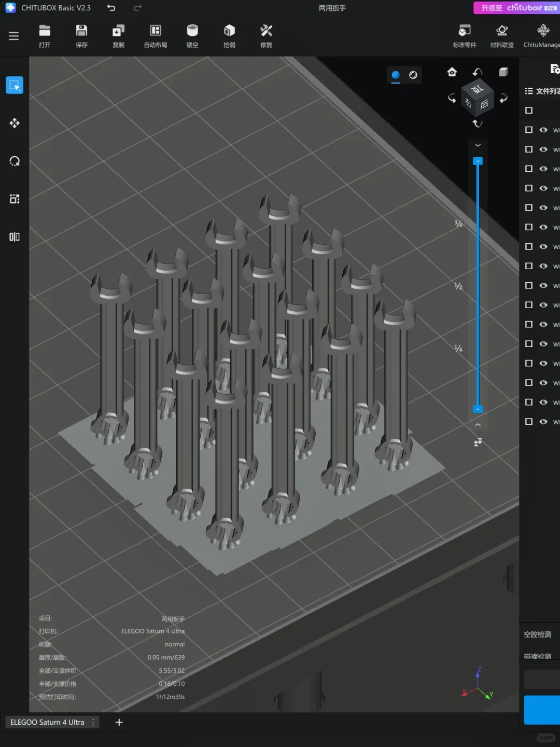Image resolution: width=560 pixels, height=747 pixels.
Task: Click 升级至 chitubox Pro upgrade banner
Action: [516, 8]
